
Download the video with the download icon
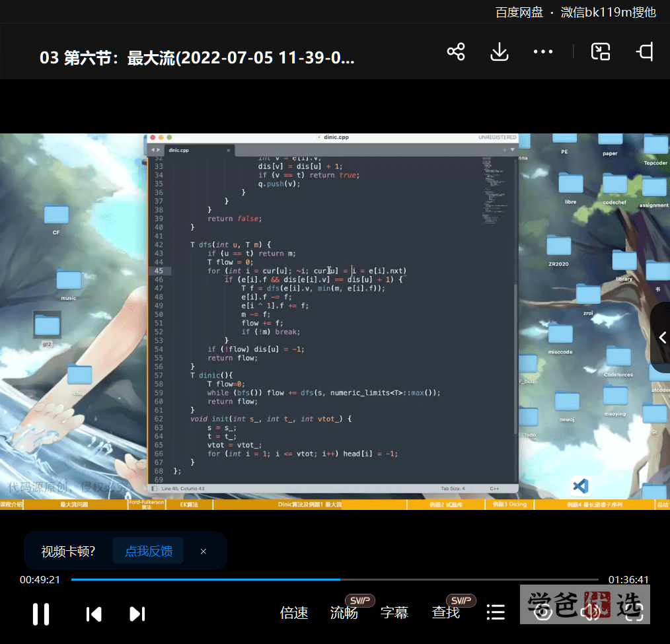click(x=499, y=52)
